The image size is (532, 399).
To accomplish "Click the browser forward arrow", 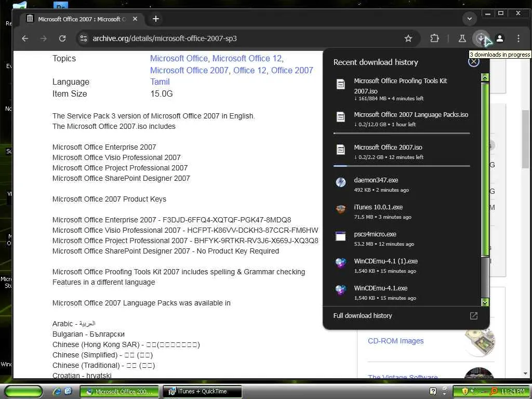I will 44,38.
